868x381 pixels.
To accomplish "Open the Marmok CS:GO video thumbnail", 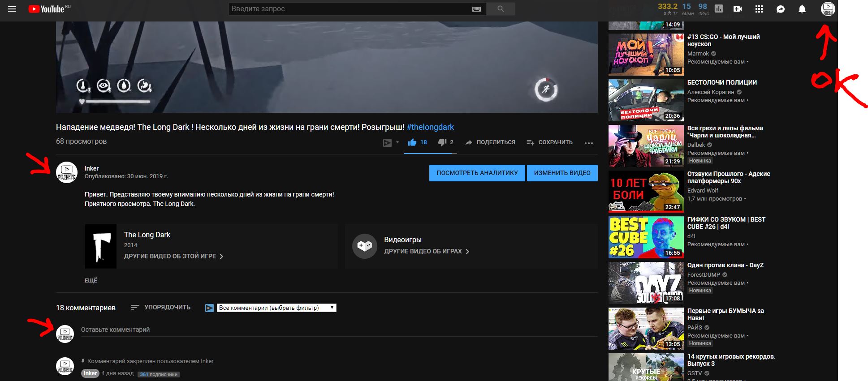I will [646, 54].
